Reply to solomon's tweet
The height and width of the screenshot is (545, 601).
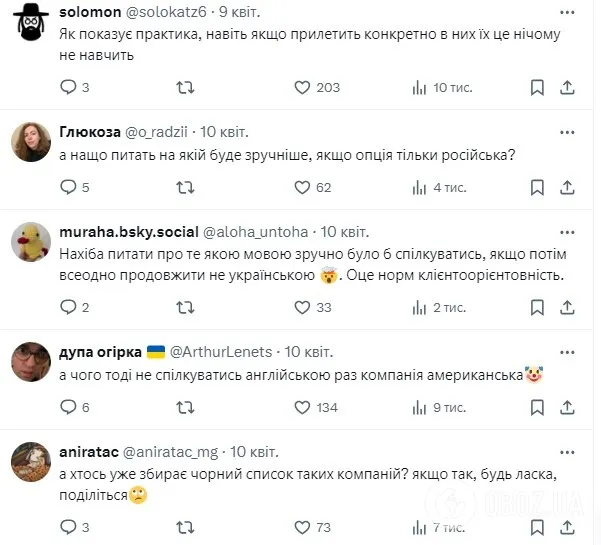[69, 88]
